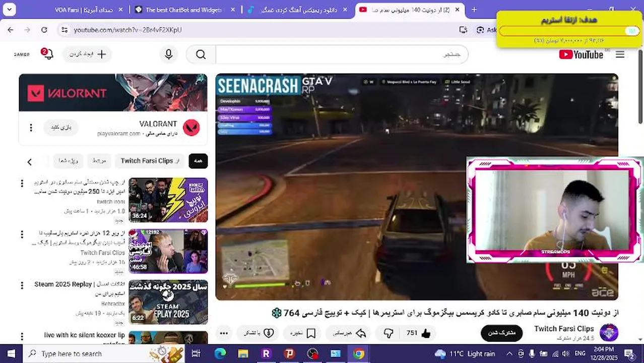Open a new browser tab
Screen dimensions: 644x363
(x=474, y=10)
